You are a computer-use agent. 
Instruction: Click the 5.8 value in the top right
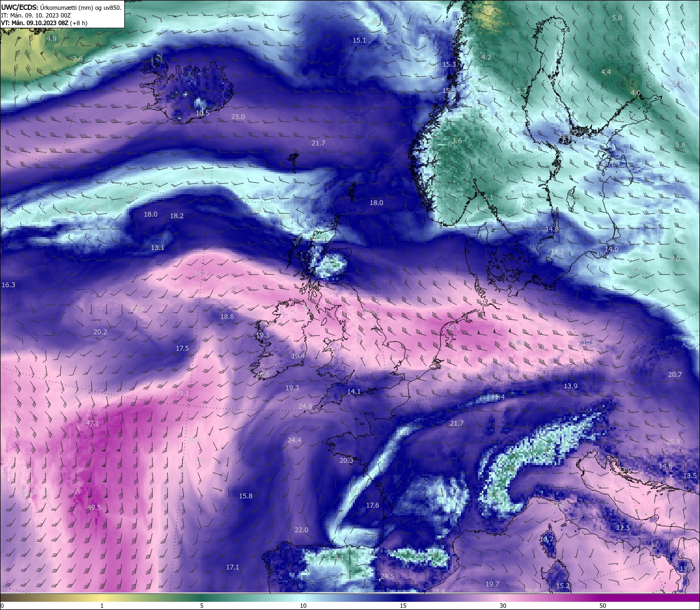(617, 18)
